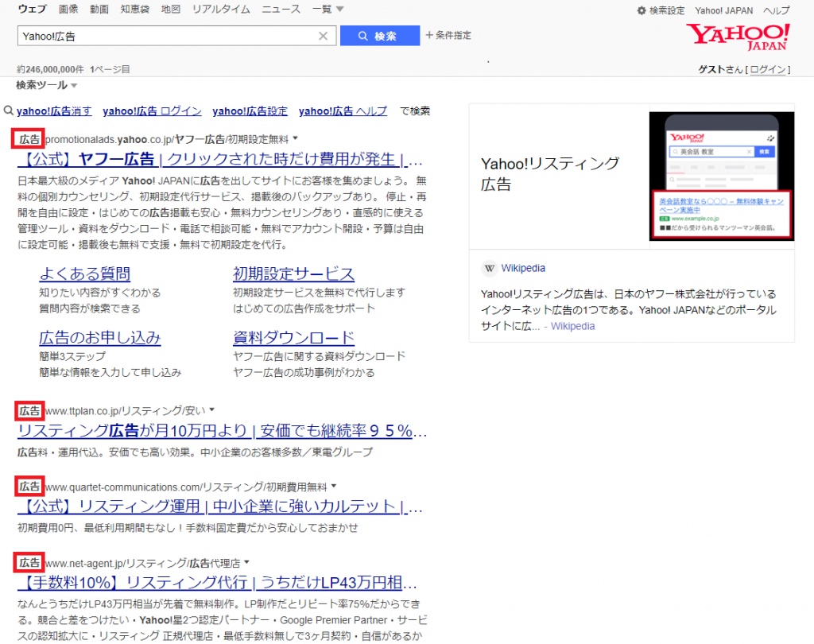Clear the search box with the X icon
Screen dimensions: 814x644
[323, 36]
